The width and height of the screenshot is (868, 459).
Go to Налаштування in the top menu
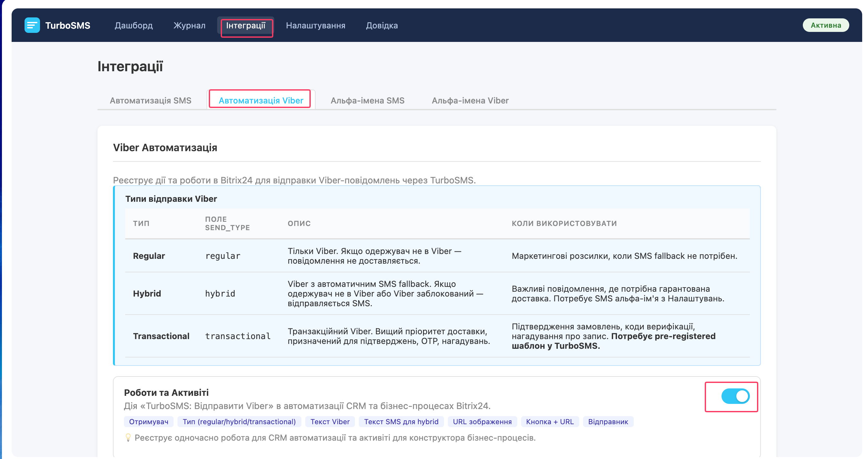point(315,25)
